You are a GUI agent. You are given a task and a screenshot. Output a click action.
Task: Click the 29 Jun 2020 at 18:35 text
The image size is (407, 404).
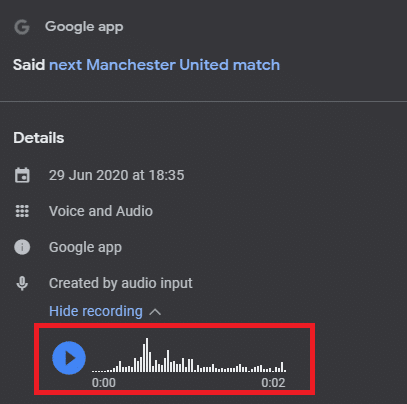[116, 175]
